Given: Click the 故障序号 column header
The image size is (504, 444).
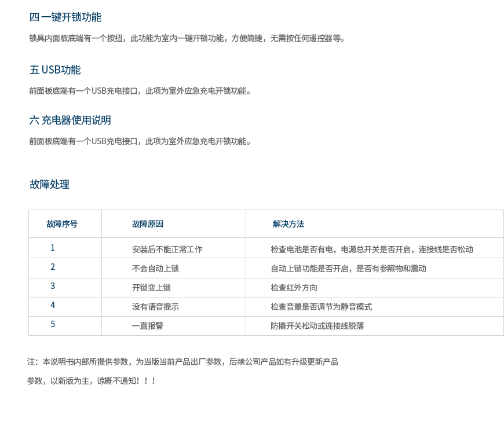Looking at the screenshot, I should (62, 224).
